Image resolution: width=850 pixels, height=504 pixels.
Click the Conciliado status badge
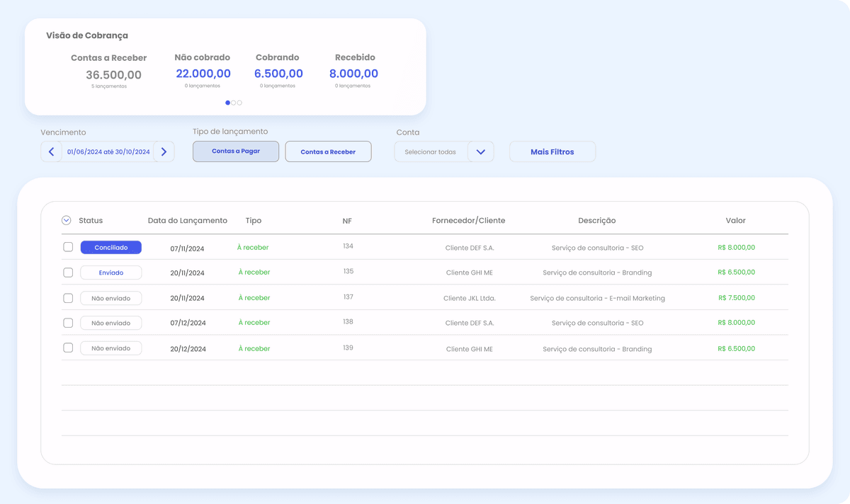coord(110,247)
